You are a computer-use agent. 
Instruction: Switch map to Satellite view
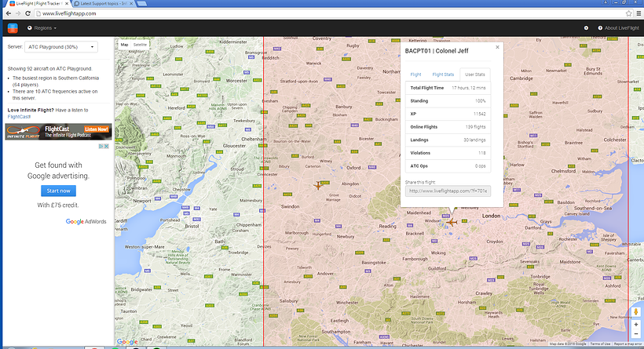(140, 45)
